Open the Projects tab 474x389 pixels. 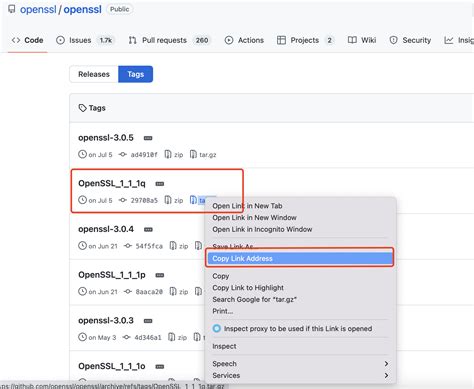coord(305,40)
